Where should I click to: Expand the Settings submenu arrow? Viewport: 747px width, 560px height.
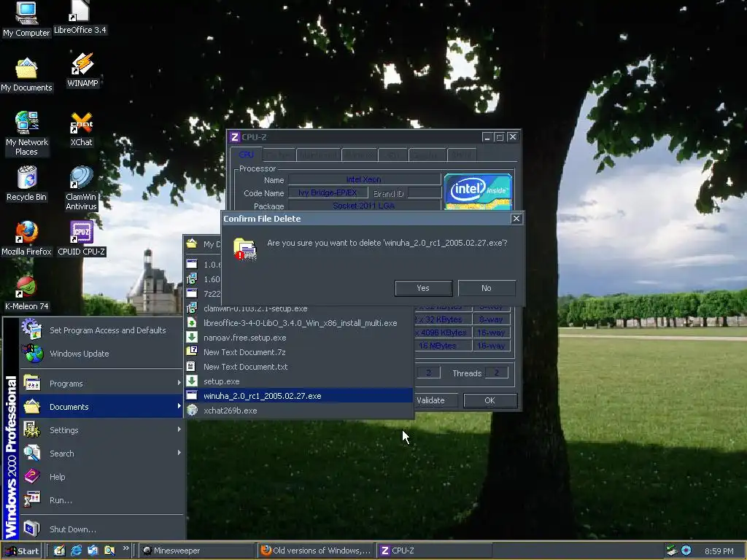179,429
